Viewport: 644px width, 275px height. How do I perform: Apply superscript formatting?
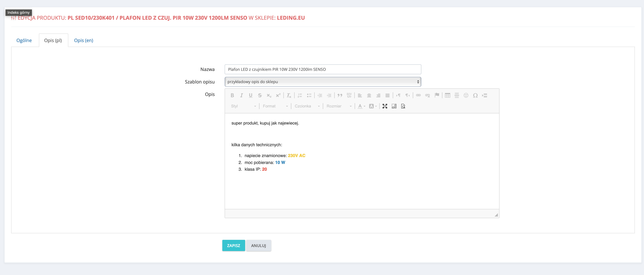click(x=278, y=95)
